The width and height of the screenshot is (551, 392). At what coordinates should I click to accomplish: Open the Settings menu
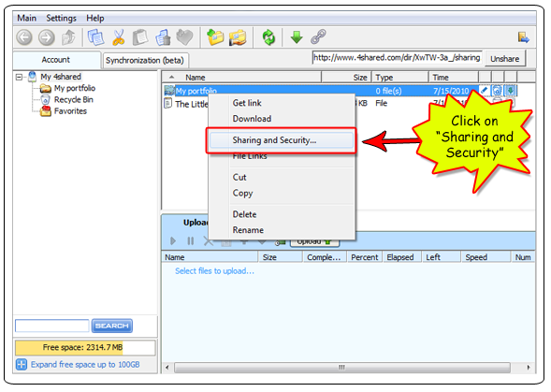[x=61, y=18]
